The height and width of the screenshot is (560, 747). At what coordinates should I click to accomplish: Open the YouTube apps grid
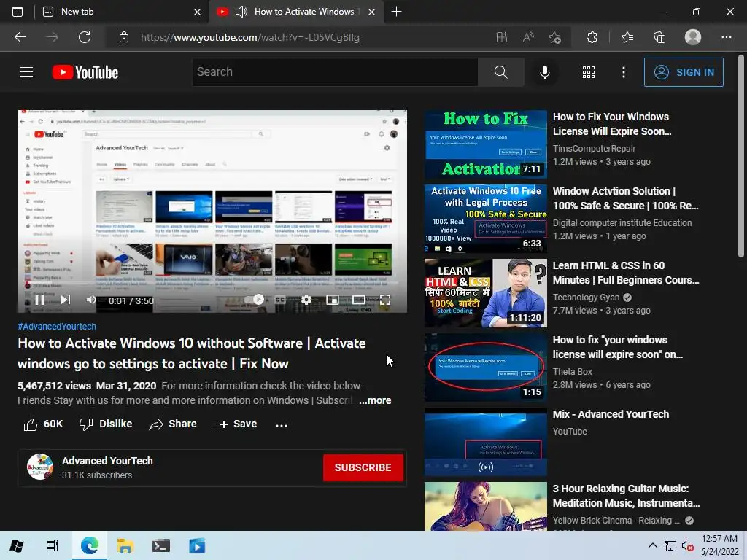coord(589,72)
